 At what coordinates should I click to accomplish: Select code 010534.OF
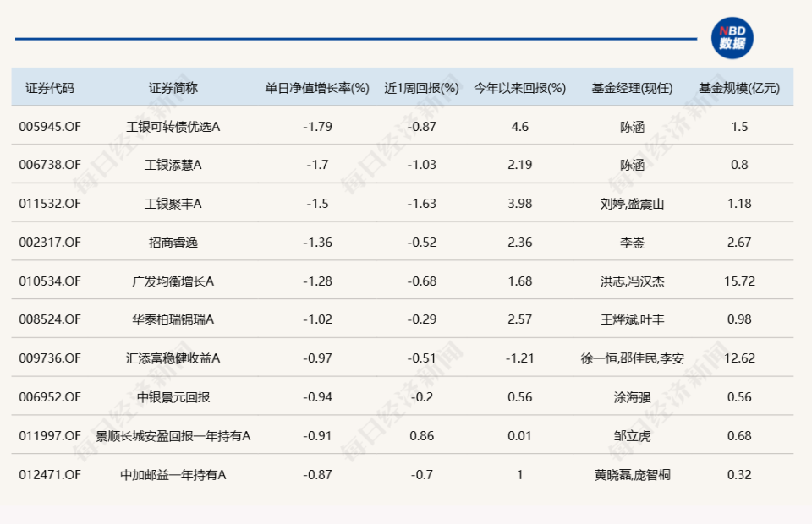coord(50,281)
